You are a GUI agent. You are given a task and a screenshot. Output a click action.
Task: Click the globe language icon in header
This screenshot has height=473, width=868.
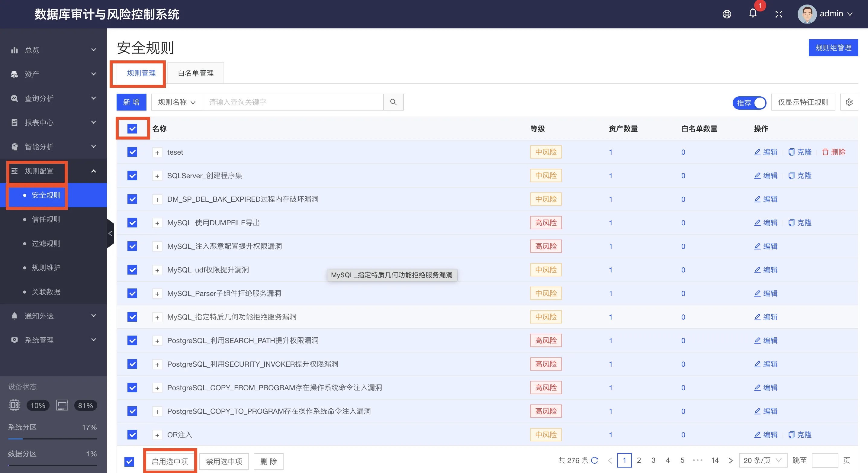727,14
